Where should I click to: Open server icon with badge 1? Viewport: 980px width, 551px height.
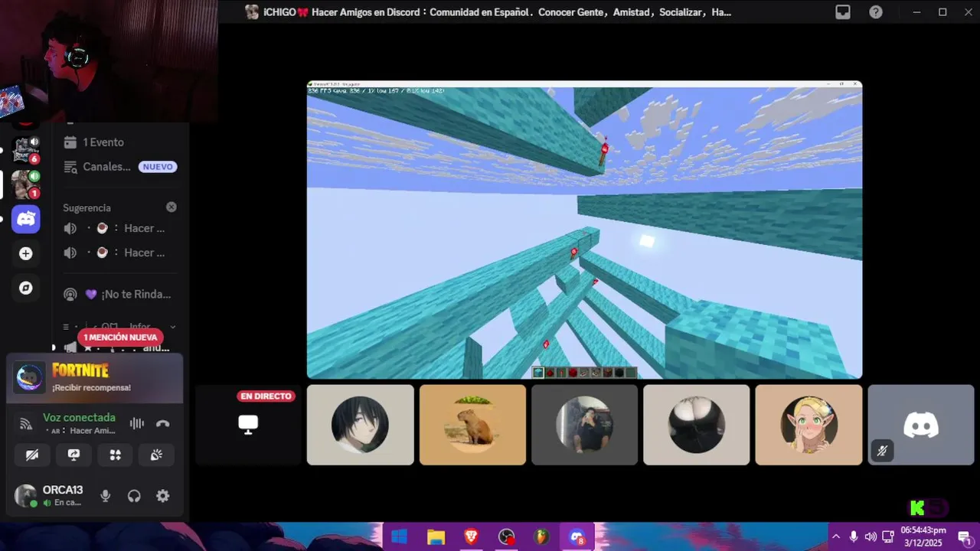click(x=25, y=184)
